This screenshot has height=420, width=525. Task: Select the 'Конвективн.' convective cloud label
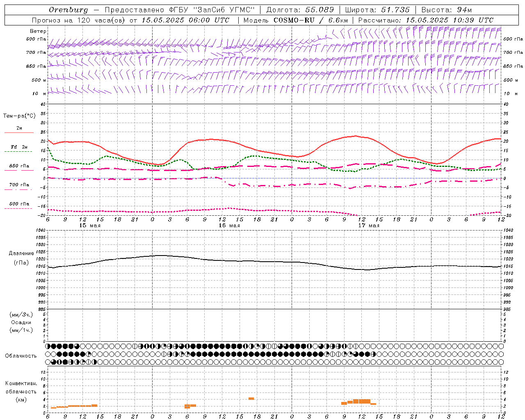pos(21,383)
